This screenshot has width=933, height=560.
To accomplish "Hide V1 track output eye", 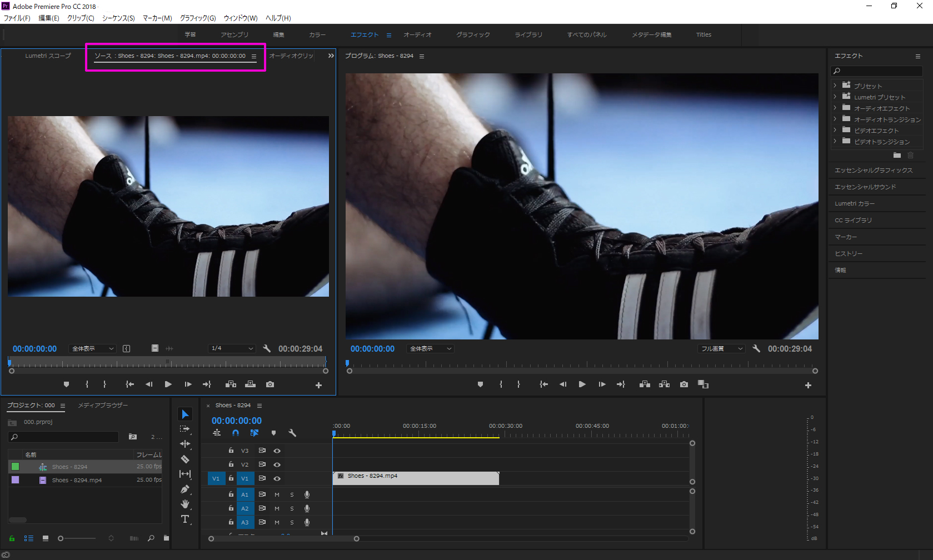I will pos(277,478).
